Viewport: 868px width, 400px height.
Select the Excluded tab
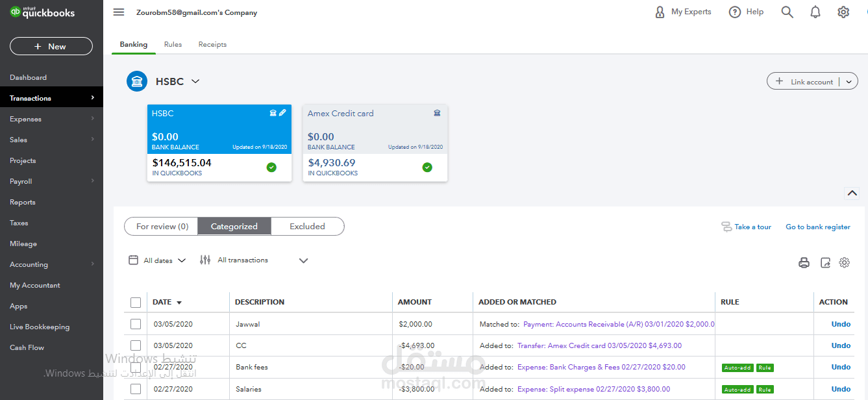point(307,227)
